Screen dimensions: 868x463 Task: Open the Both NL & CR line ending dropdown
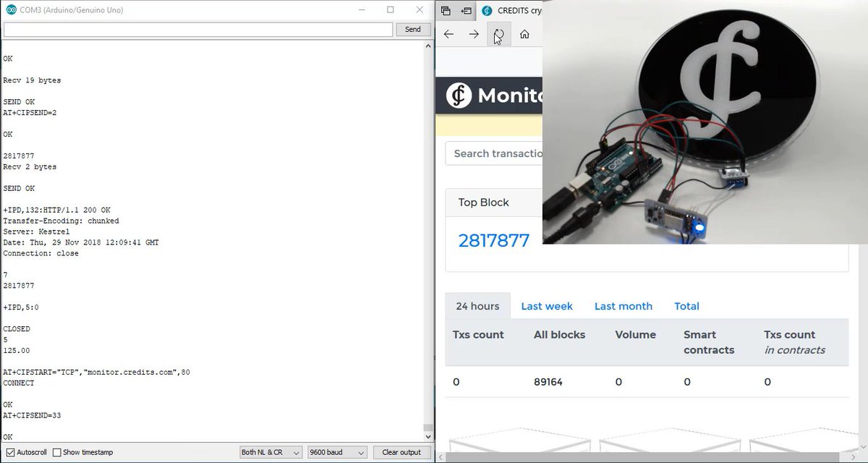[271, 452]
